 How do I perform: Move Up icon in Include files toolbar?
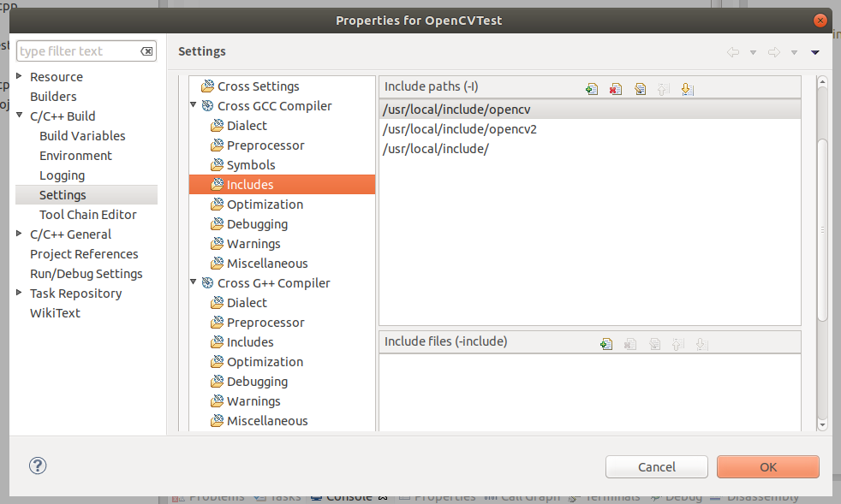coord(678,344)
